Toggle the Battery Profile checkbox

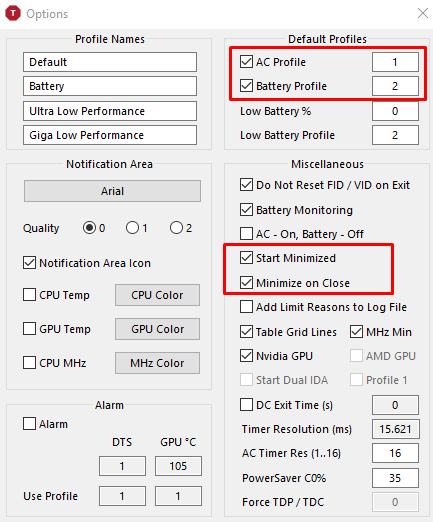(x=246, y=86)
